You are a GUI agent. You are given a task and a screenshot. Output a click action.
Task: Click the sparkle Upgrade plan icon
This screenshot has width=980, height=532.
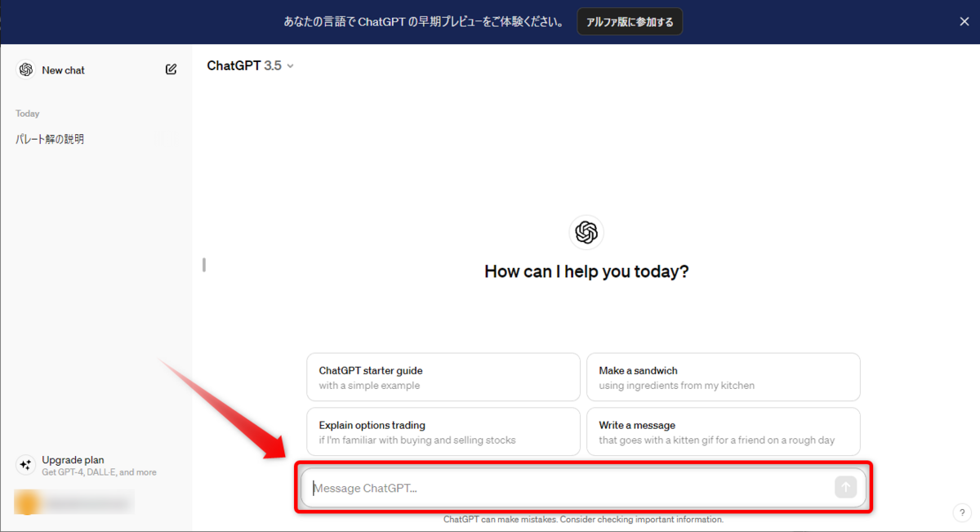[x=25, y=465]
